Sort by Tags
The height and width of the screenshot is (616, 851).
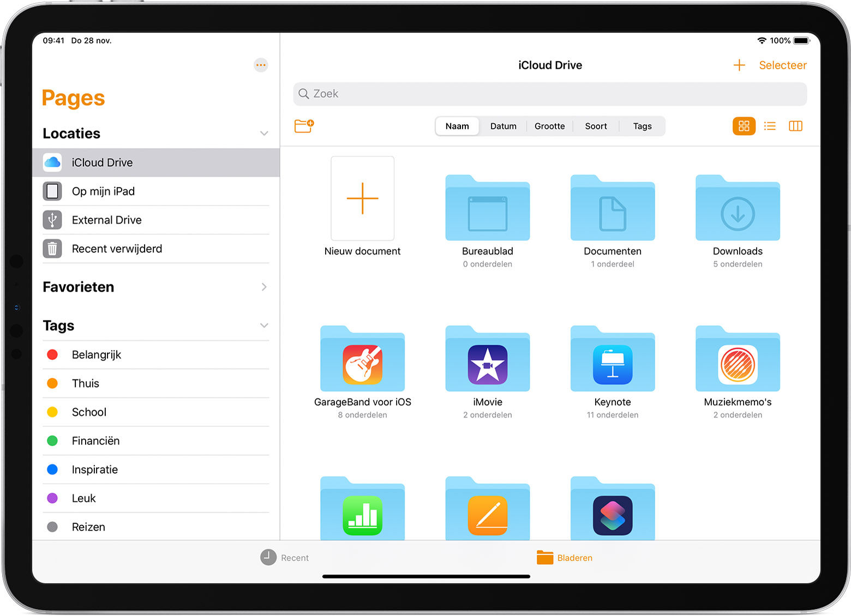tap(643, 126)
